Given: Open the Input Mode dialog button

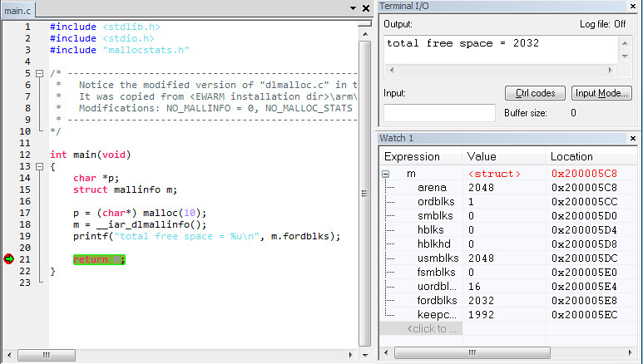Looking at the screenshot, I should 601,93.
